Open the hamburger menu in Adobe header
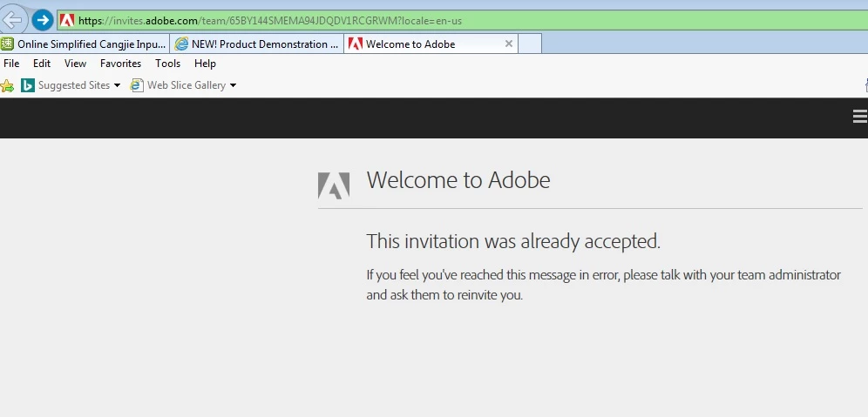The width and height of the screenshot is (868, 417). (860, 116)
